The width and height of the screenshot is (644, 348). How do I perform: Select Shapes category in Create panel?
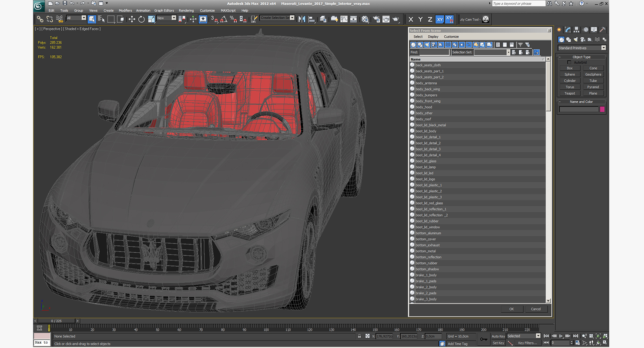(x=568, y=40)
